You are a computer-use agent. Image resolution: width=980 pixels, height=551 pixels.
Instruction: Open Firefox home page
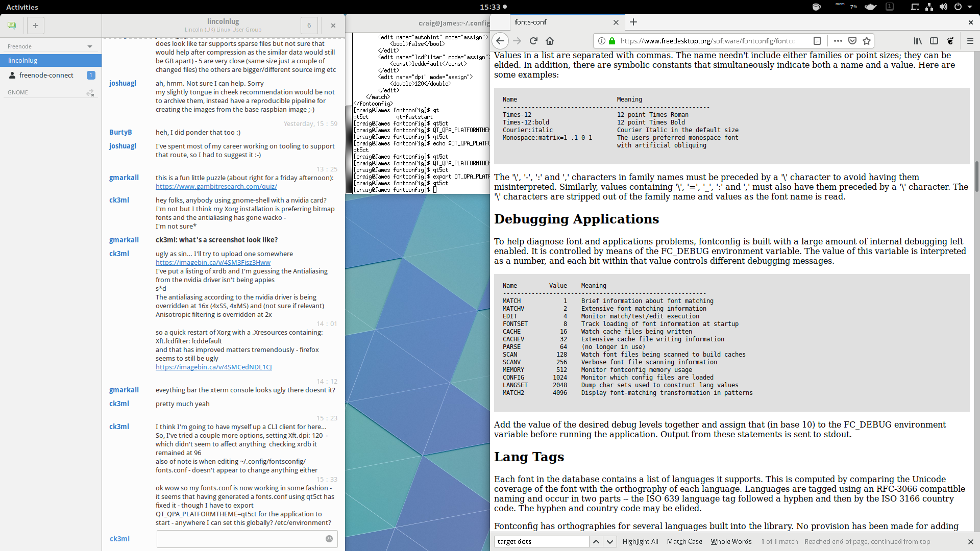click(x=550, y=41)
